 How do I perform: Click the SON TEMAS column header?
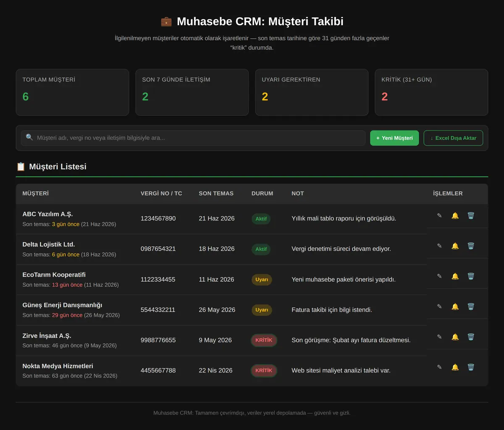pyautogui.click(x=216, y=194)
